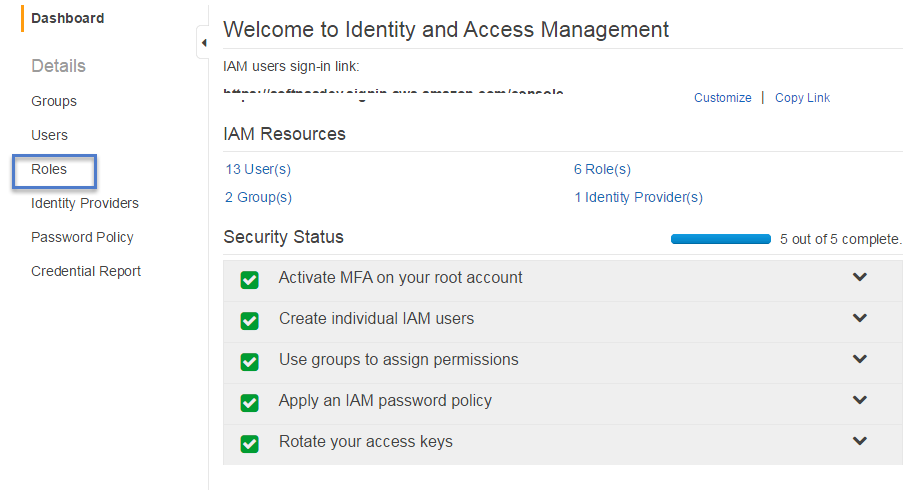
Task: Open the 13 User(s) resource link
Action: (258, 169)
